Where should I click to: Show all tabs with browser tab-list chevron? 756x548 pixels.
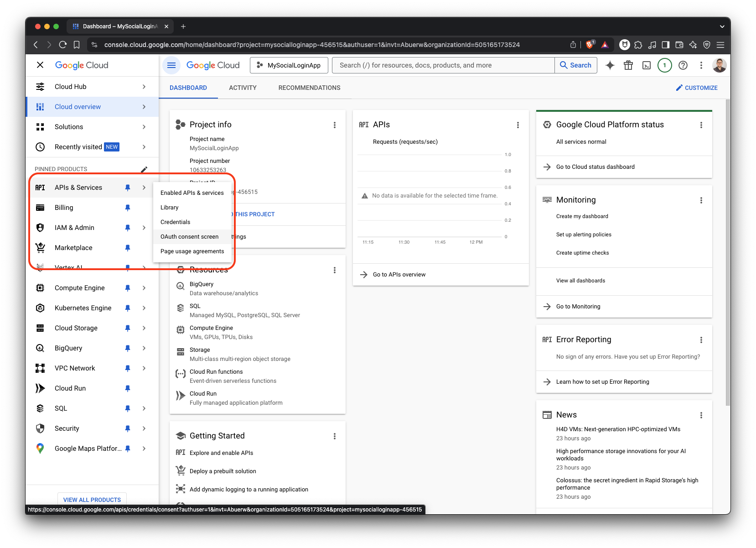pyautogui.click(x=722, y=26)
